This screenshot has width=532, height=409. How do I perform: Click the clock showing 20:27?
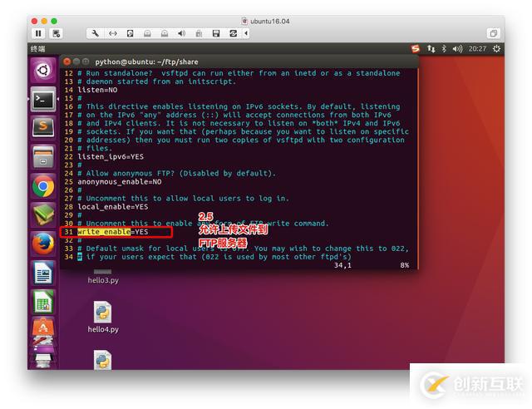coord(477,49)
